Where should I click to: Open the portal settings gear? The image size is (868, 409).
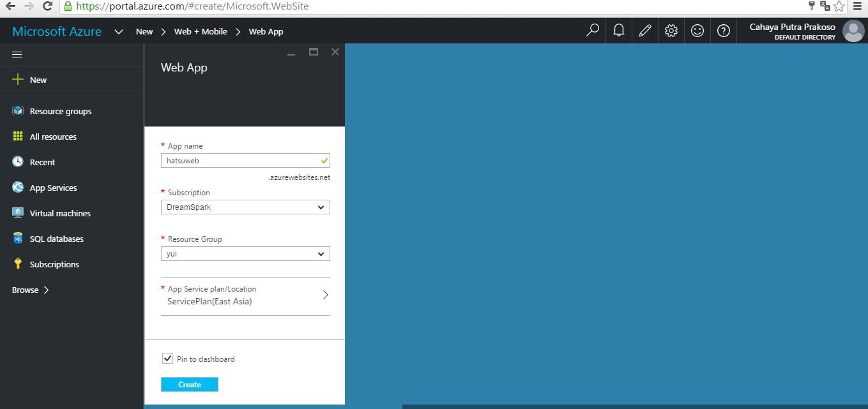[x=671, y=30]
